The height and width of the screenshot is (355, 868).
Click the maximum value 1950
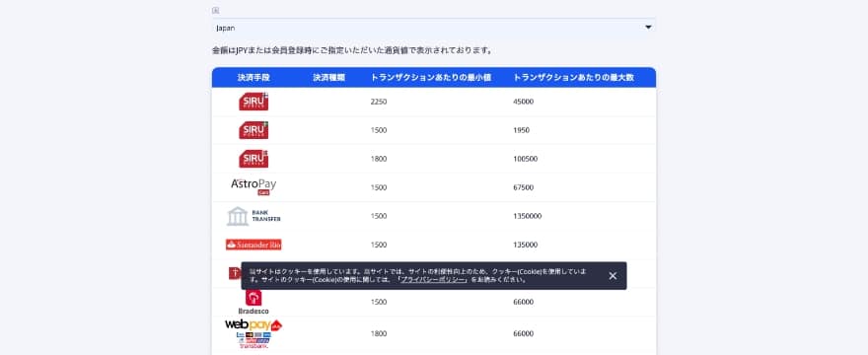coord(521,131)
